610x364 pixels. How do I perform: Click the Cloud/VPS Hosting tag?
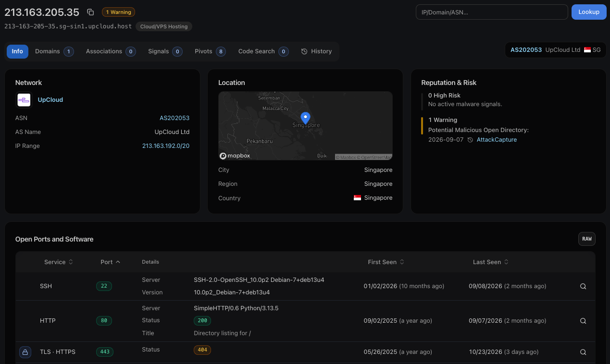pos(164,26)
